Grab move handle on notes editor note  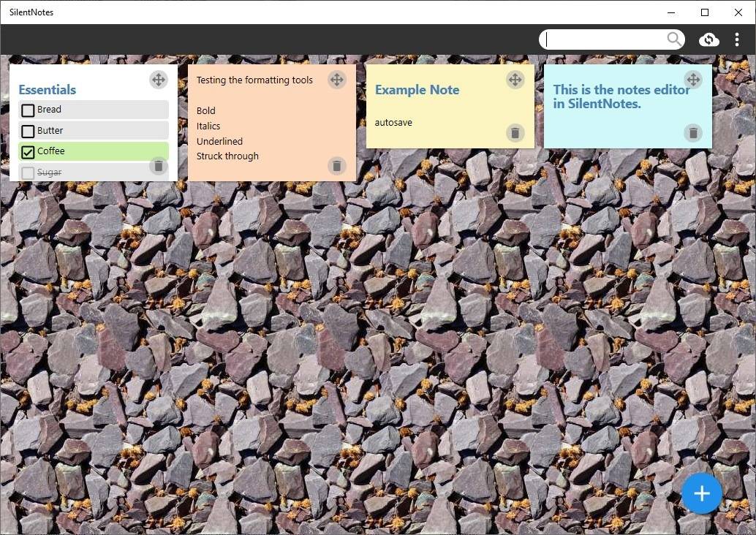(693, 80)
